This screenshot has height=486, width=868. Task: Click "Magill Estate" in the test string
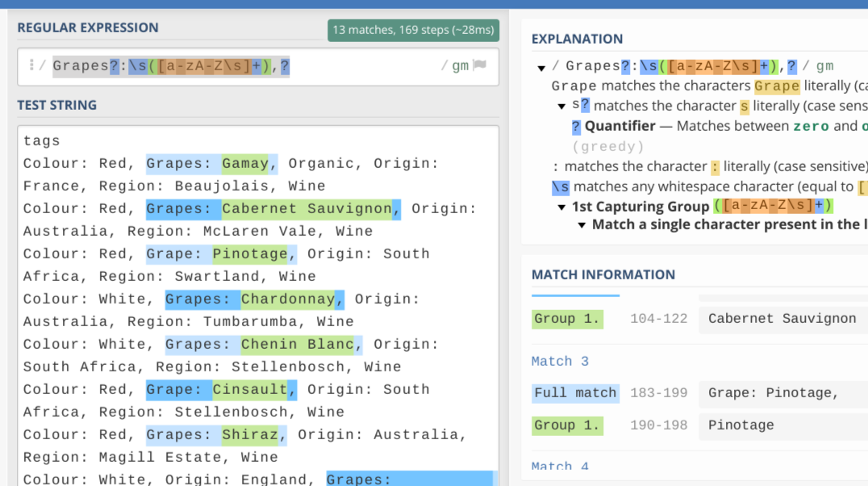(160, 458)
